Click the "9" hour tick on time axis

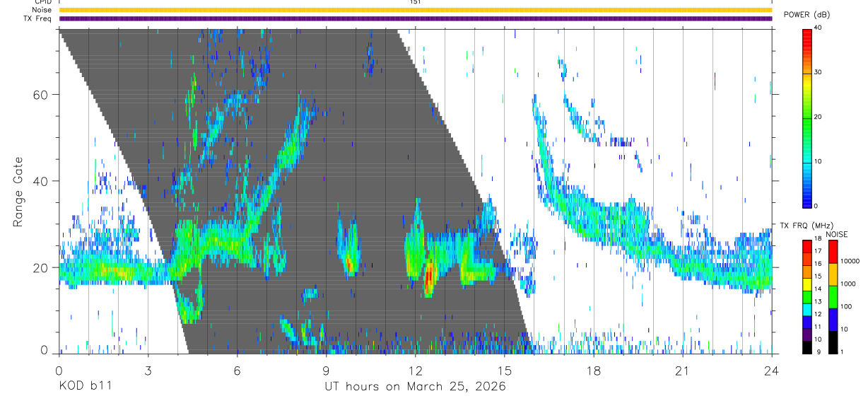[327, 371]
